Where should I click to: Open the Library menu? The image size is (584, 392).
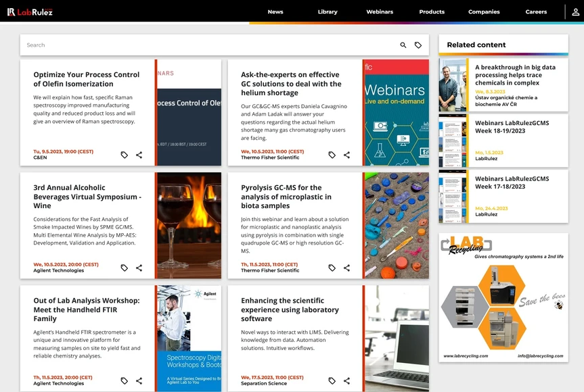click(328, 12)
